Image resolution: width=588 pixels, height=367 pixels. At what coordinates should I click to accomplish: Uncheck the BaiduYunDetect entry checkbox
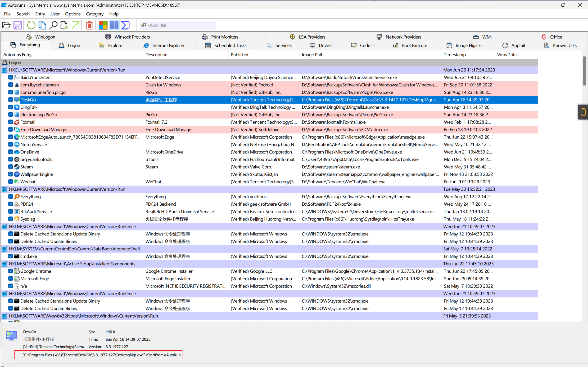pyautogui.click(x=10, y=77)
